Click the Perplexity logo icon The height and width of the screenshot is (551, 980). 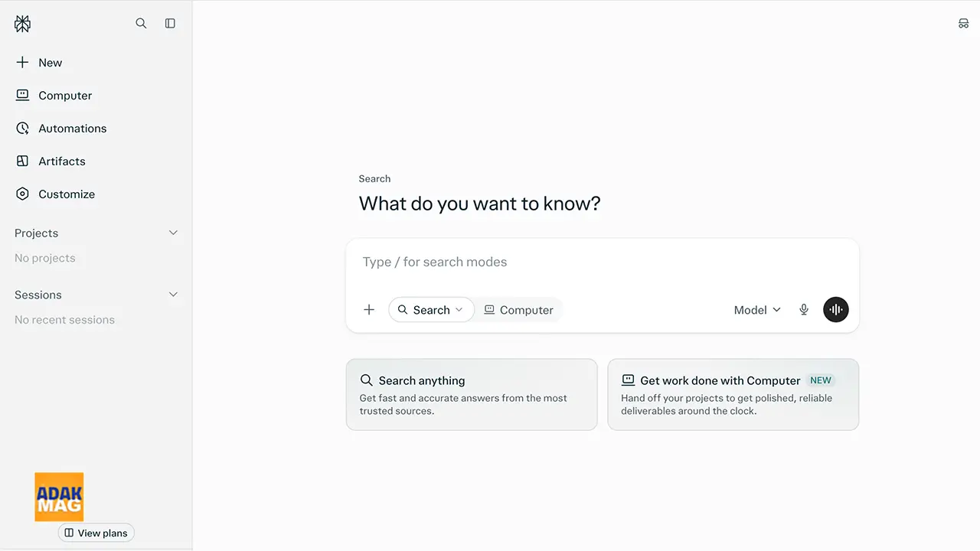coord(23,24)
